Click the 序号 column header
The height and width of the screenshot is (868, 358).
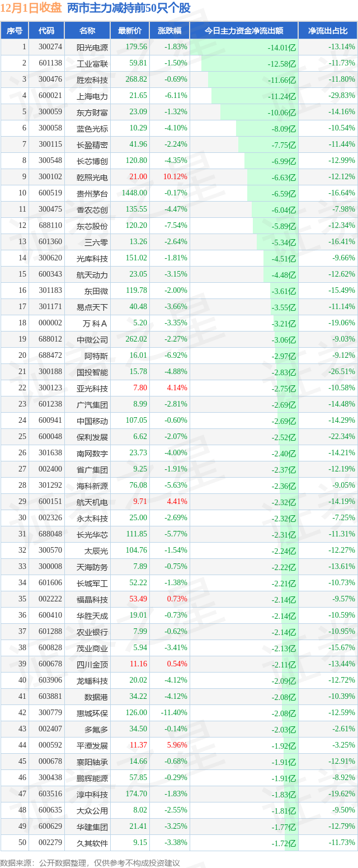(15, 30)
